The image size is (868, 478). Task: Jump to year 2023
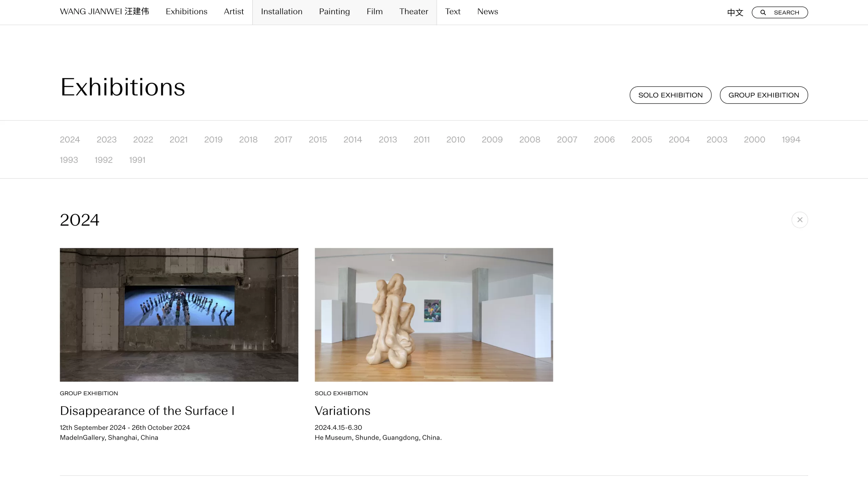click(106, 139)
